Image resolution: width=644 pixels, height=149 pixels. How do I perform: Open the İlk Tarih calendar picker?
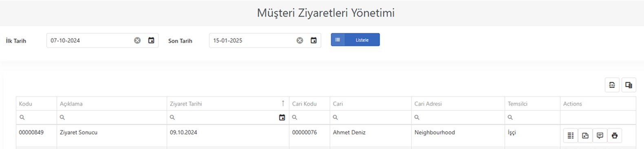[x=151, y=40]
